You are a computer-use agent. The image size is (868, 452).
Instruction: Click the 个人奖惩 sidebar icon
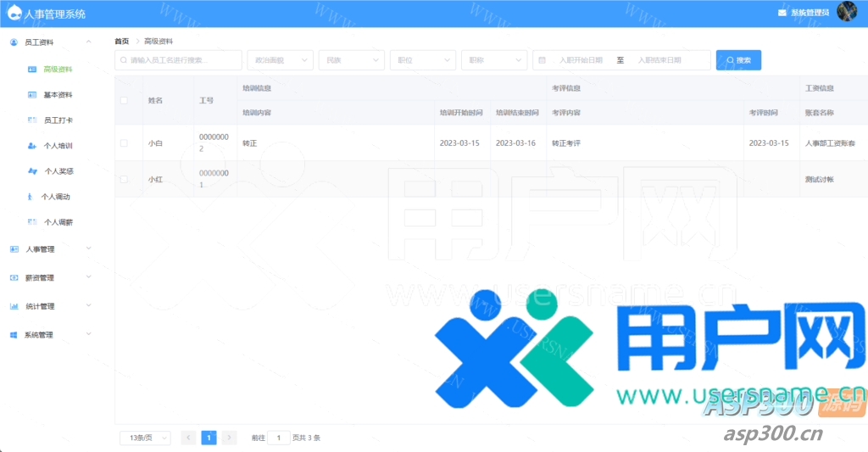(31, 171)
